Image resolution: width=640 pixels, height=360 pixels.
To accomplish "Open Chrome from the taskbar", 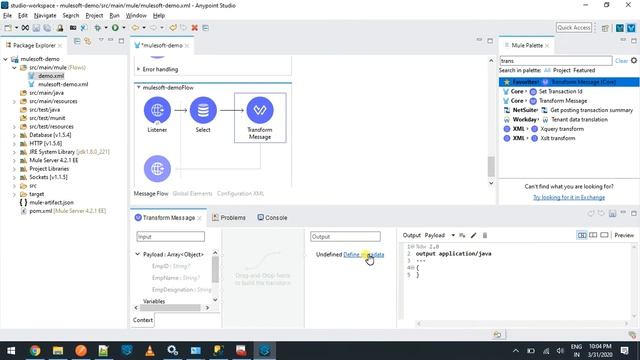I will pyautogui.click(x=35, y=350).
